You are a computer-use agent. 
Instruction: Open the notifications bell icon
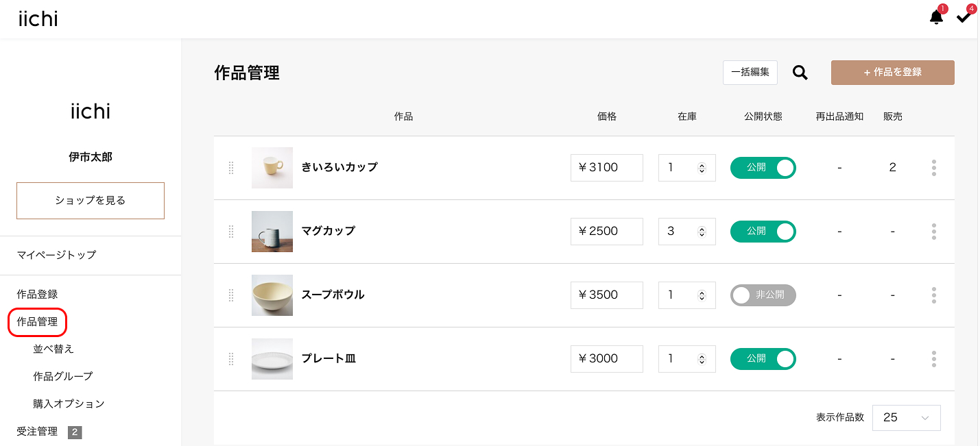point(936,17)
